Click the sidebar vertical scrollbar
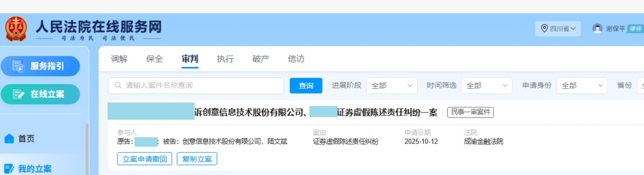 point(87,149)
